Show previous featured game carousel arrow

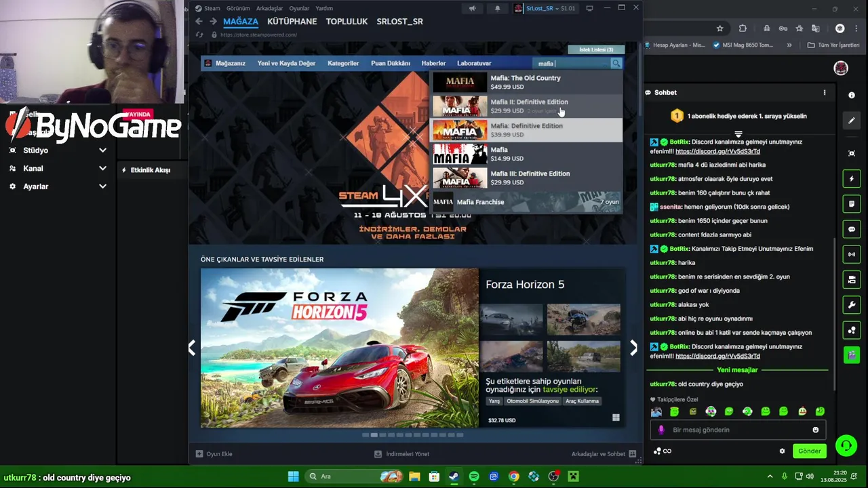[192, 348]
